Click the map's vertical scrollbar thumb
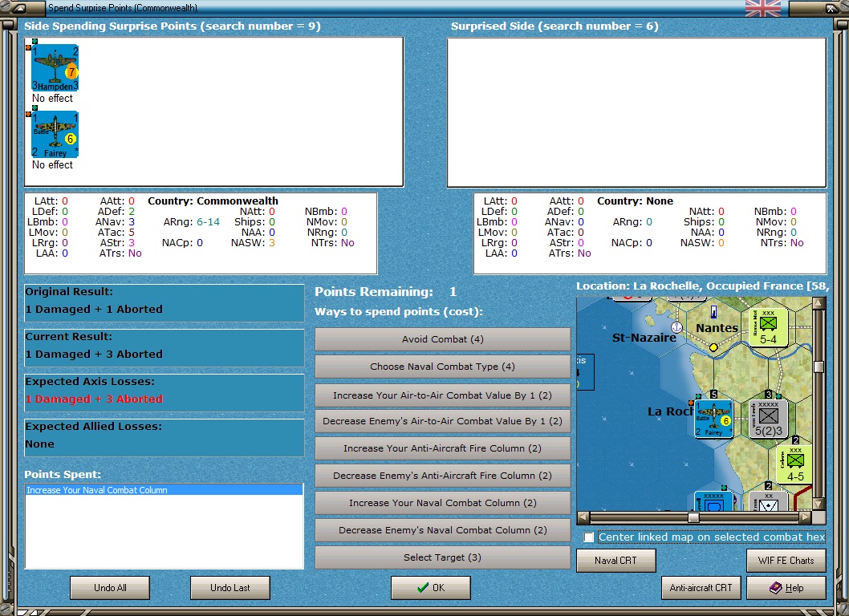 pyautogui.click(x=819, y=367)
